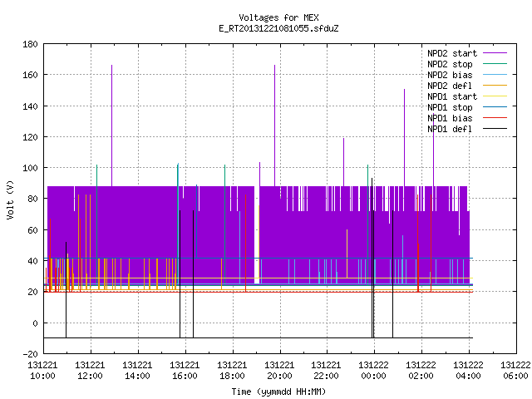
Task: Click the x-axis label 131221 14:00
Action: coord(137,371)
